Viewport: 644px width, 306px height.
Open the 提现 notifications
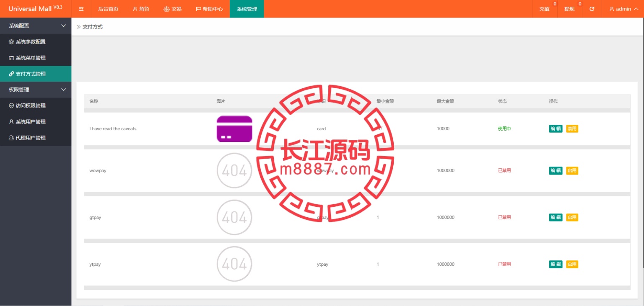click(570, 9)
